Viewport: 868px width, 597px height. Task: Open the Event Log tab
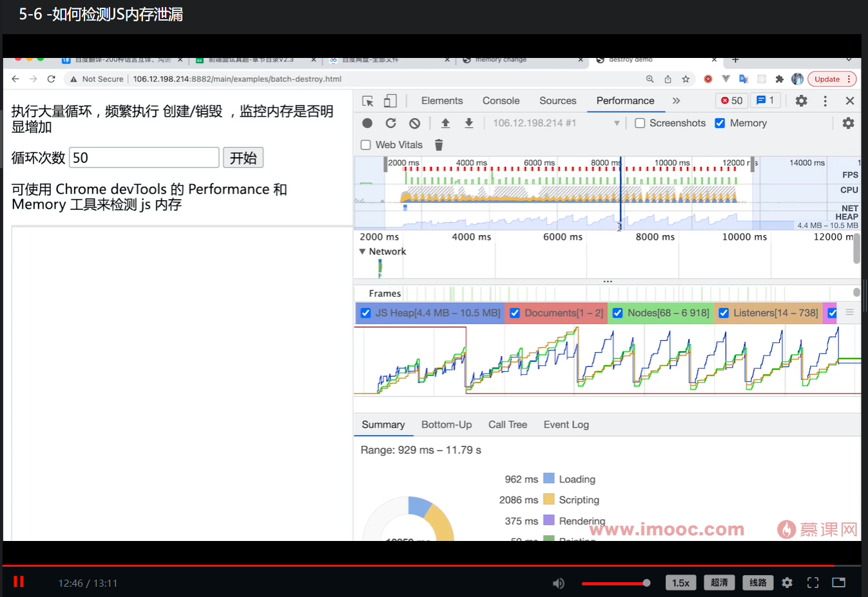(x=566, y=425)
